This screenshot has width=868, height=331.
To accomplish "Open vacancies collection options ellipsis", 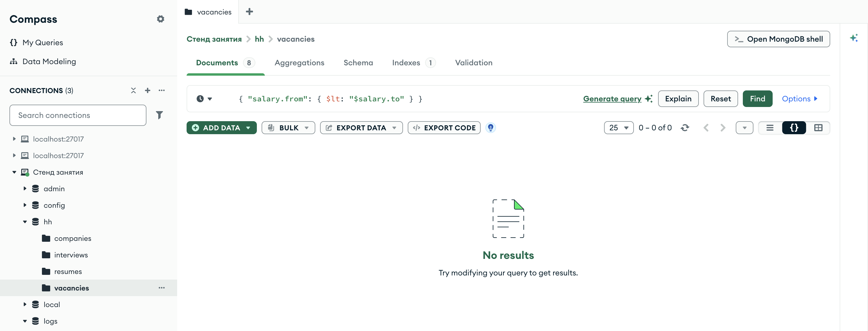I will click(162, 288).
